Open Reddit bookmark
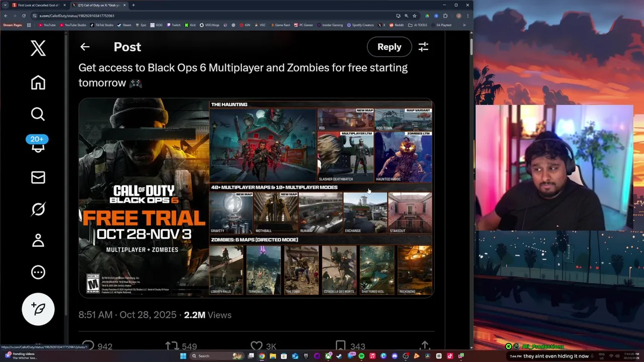This screenshot has height=362, width=644. tap(396, 25)
